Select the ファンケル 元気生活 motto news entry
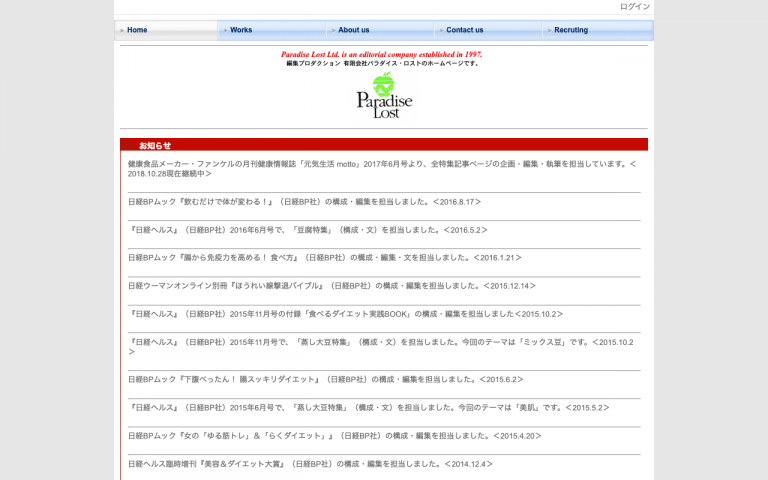The height and width of the screenshot is (480, 768). 384,169
